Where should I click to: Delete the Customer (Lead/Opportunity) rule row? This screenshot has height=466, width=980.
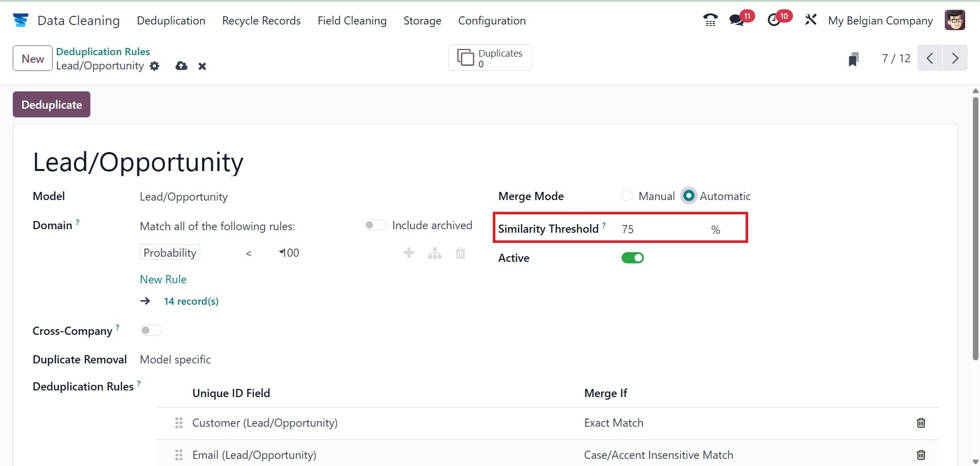921,423
